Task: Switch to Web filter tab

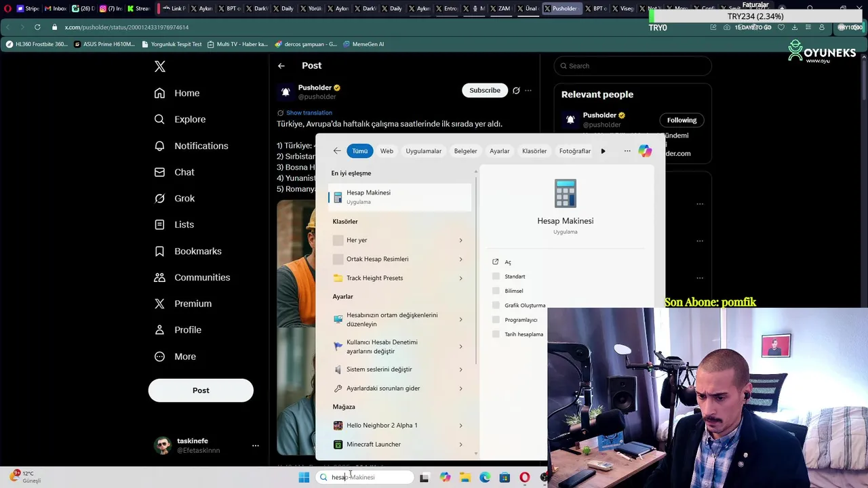Action: (x=387, y=151)
